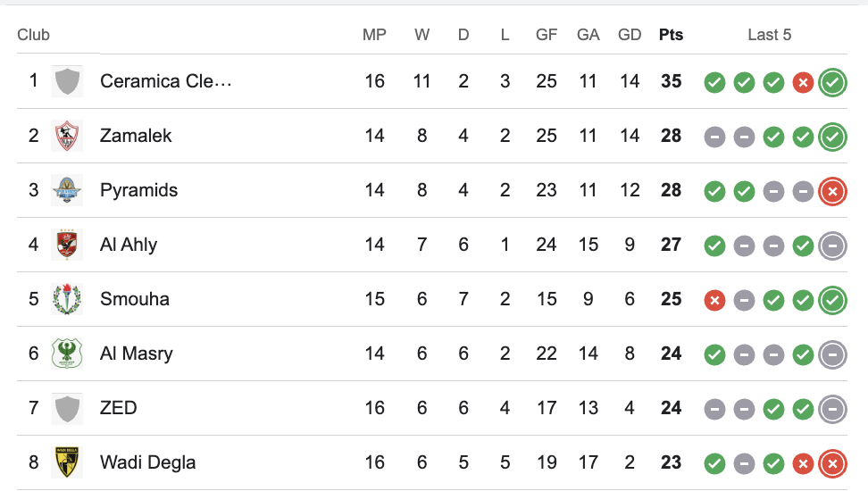Click Ceramica Cleopatra's red loss result icon
The height and width of the screenshot is (491, 868).
(803, 83)
